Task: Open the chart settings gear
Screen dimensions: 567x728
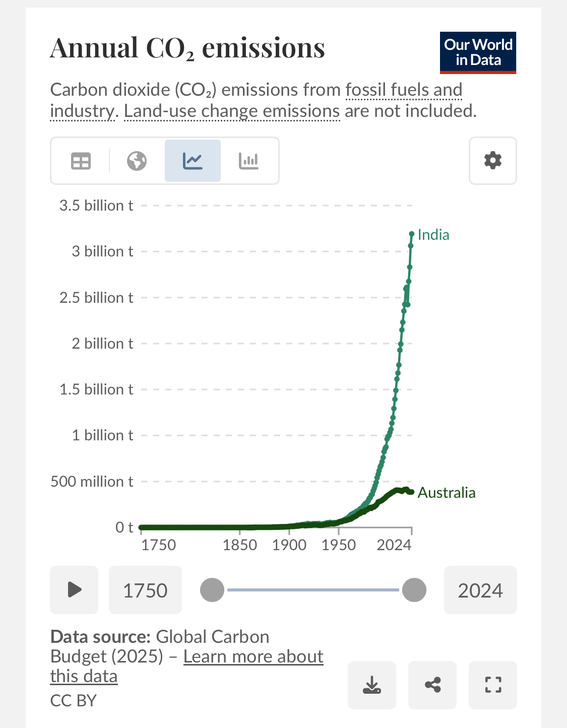Action: (492, 161)
